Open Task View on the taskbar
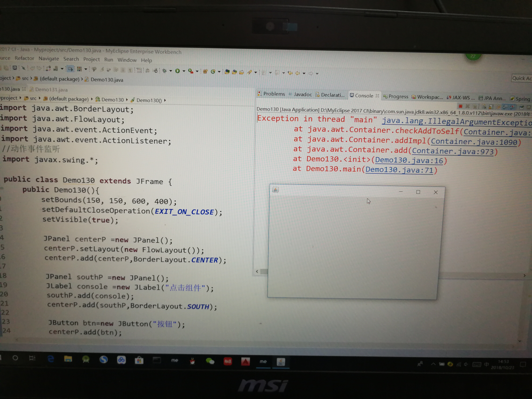Viewport: 532px width, 399px height. point(32,358)
